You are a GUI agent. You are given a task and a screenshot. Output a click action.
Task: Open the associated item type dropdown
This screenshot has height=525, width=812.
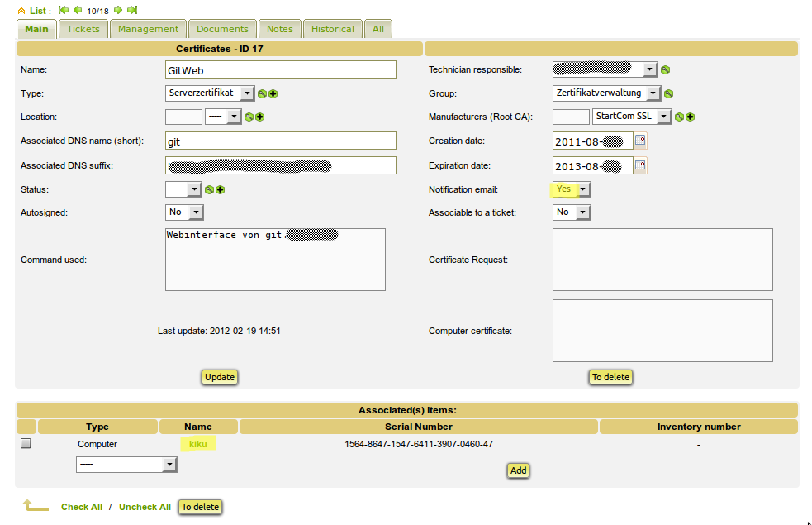pyautogui.click(x=126, y=465)
